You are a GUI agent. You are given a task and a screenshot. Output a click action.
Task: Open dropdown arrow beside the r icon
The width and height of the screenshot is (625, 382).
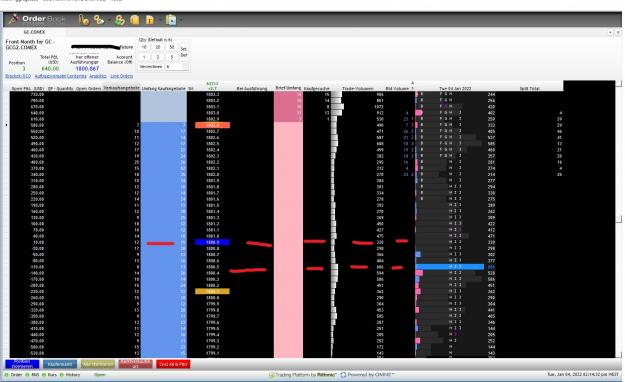coord(159,20)
